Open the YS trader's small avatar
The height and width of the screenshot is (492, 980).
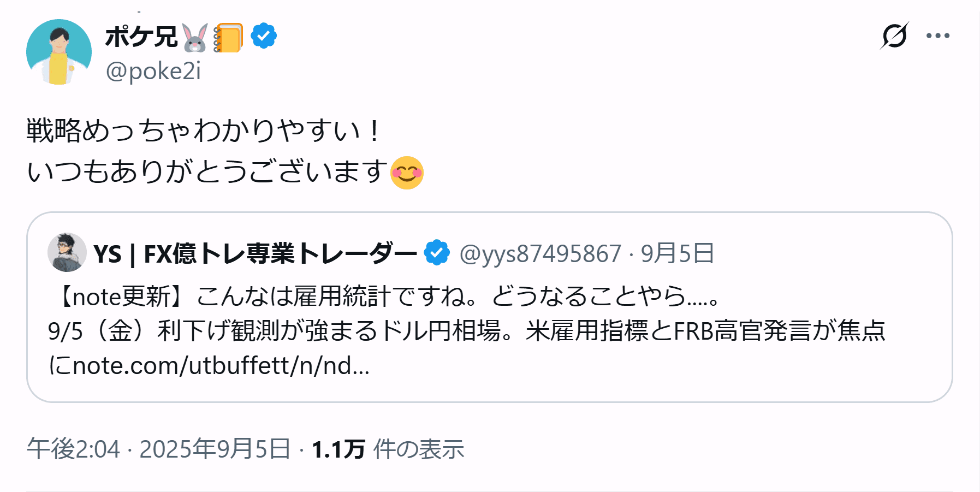(67, 252)
